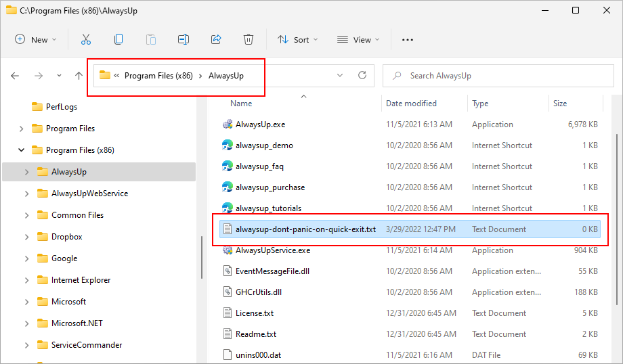
Task: Select Internet Explorer folder in tree
Action: click(81, 280)
